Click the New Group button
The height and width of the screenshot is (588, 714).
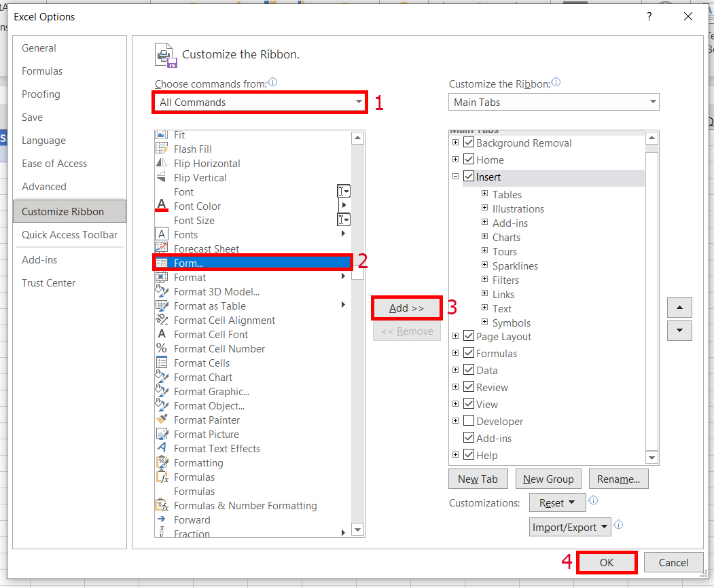point(548,479)
